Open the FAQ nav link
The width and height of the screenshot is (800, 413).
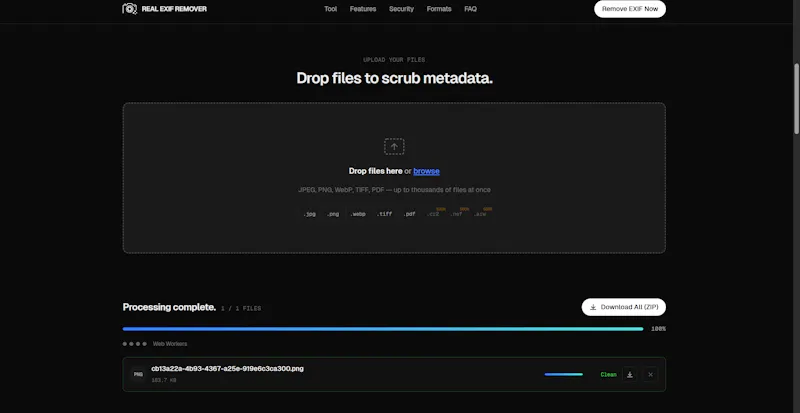tap(470, 9)
